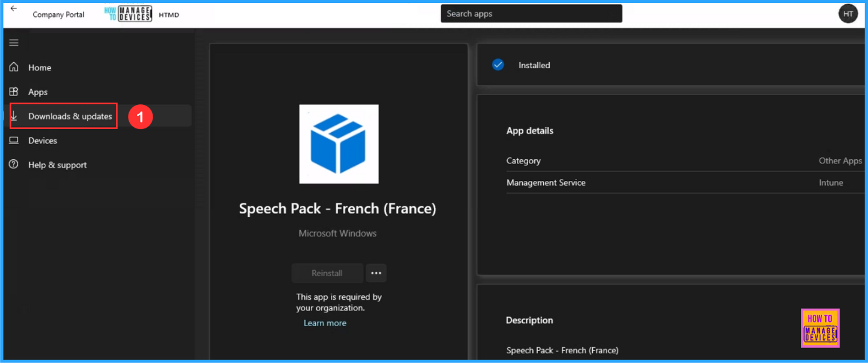
Task: Click the HTMD organization name
Action: [x=169, y=14]
